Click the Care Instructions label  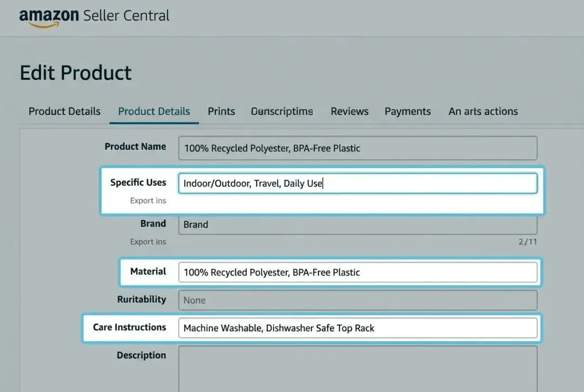pos(129,327)
